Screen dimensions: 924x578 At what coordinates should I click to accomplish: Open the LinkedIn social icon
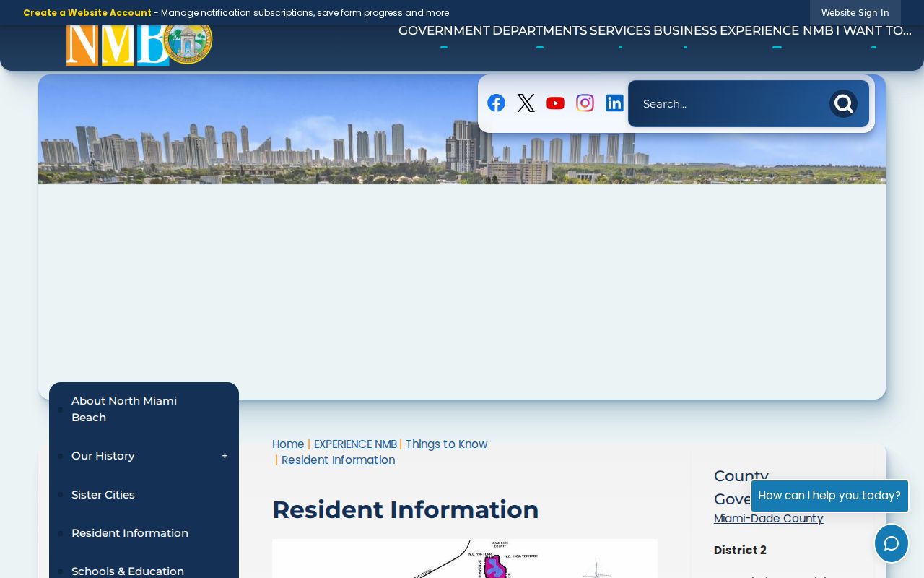pos(614,103)
